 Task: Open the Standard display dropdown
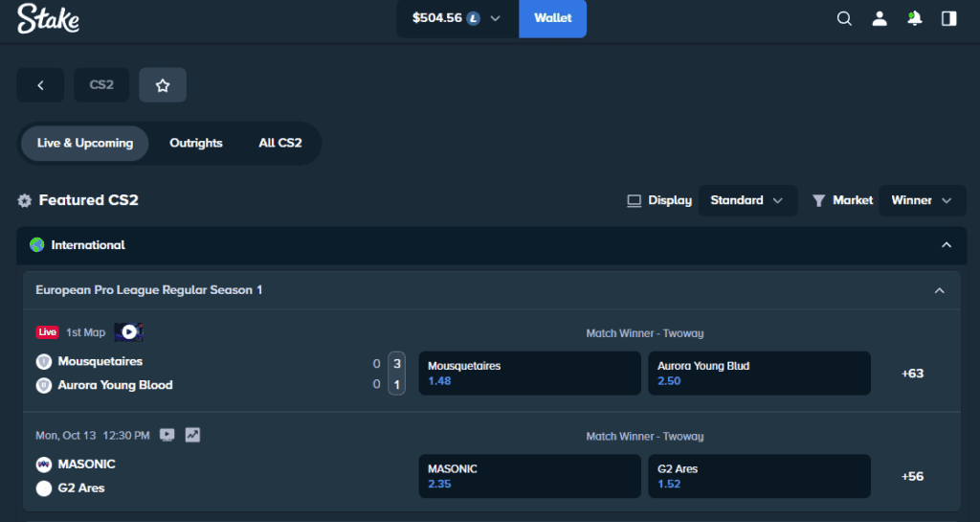[x=747, y=200]
